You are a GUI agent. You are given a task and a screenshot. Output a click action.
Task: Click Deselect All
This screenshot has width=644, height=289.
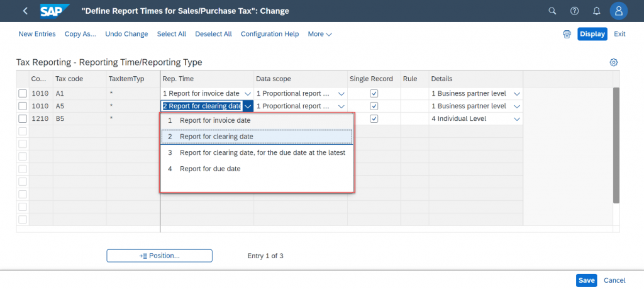point(213,34)
